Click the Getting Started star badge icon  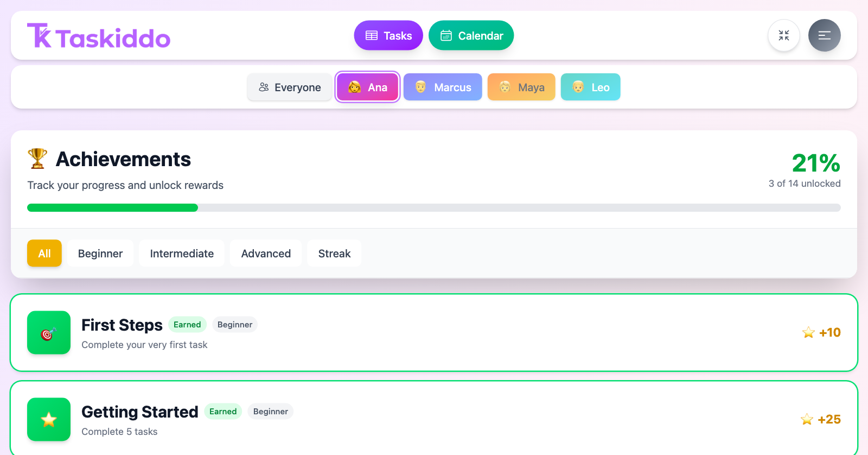pyautogui.click(x=49, y=419)
